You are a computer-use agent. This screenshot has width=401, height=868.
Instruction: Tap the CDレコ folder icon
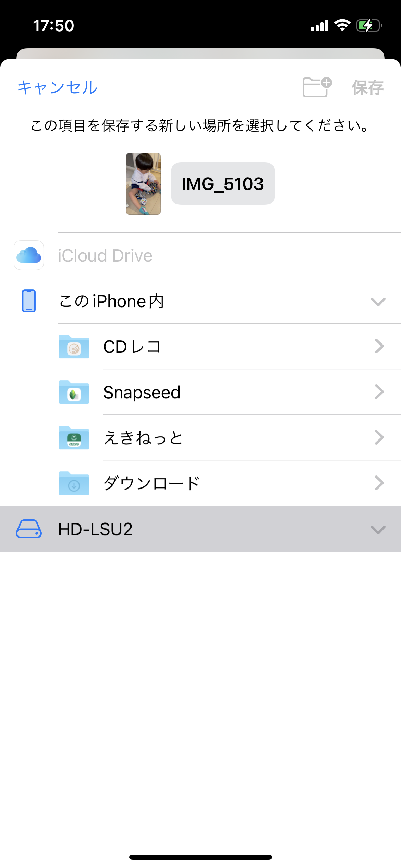tap(74, 347)
